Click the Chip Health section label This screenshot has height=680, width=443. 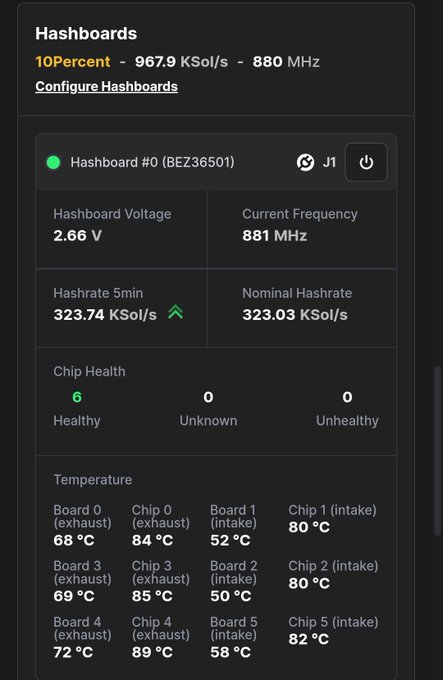point(89,371)
